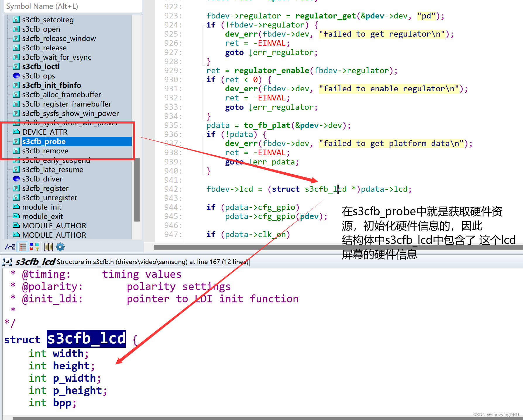
Task: Click p_width member in struct
Action: (74, 378)
